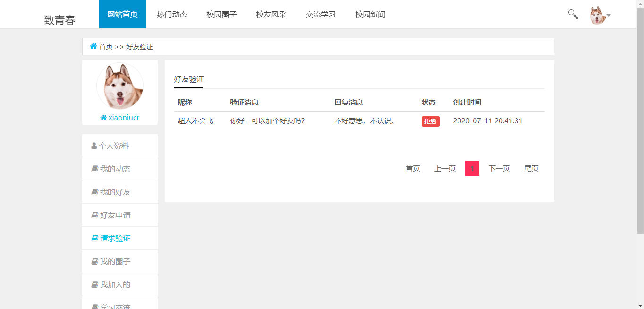
Task: Open the 网站首页 nav tab
Action: [123, 14]
